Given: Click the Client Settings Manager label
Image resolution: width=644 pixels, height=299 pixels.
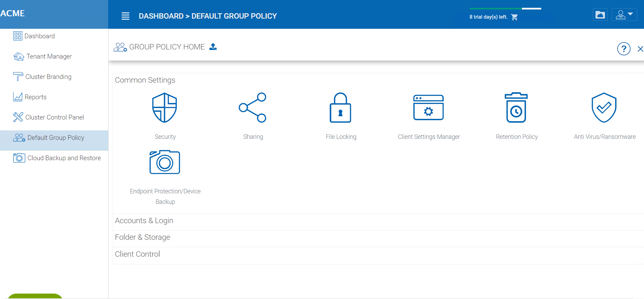Looking at the screenshot, I should point(429,137).
